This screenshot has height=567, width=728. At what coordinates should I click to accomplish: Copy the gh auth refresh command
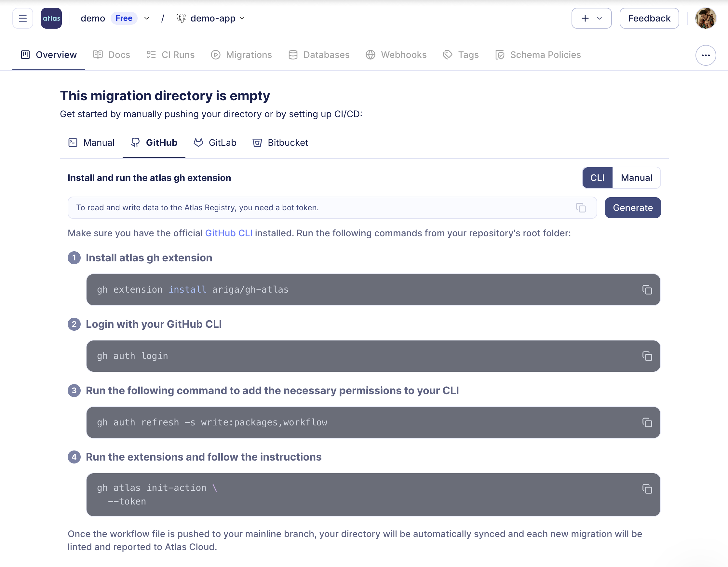pyautogui.click(x=647, y=422)
